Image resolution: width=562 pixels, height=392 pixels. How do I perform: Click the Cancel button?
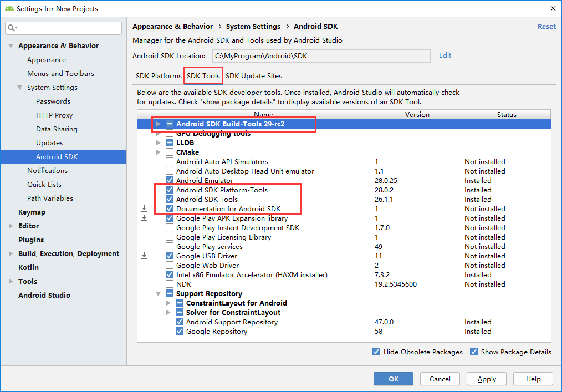440,379
